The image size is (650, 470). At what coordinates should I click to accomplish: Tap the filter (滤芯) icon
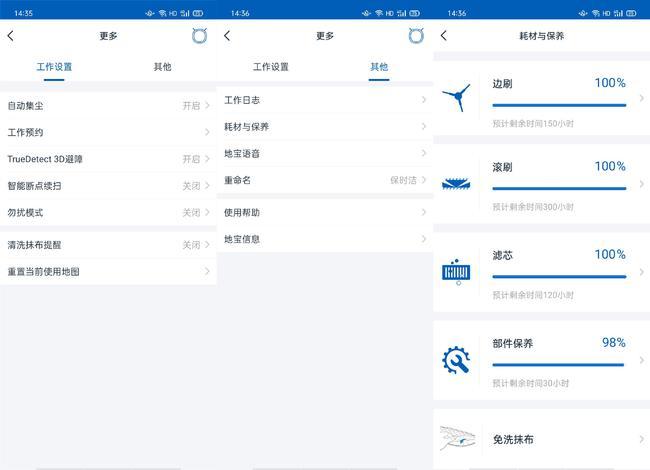click(456, 272)
